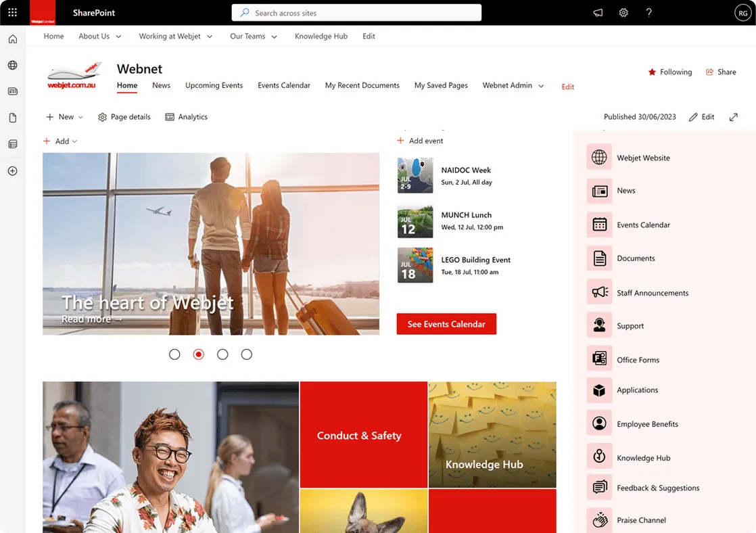The image size is (756, 533).
Task: Switch to the Upcoming Events tab
Action: [x=214, y=85]
